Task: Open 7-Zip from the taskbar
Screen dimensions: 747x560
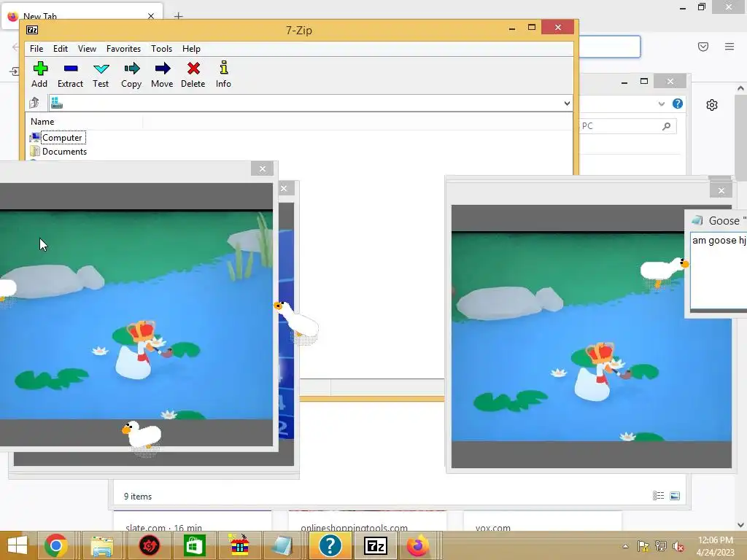Action: coord(376,545)
